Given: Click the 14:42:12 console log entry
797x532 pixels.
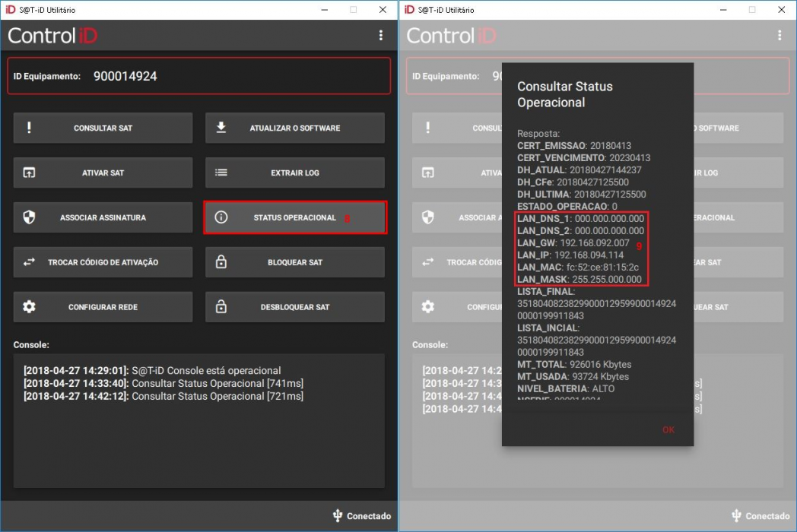Looking at the screenshot, I should point(164,396).
